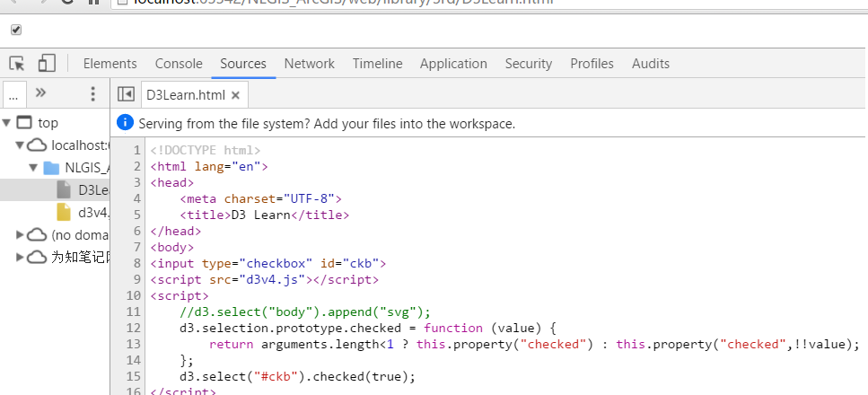This screenshot has height=395, width=868.
Task: Open the Application tab
Action: pyautogui.click(x=453, y=64)
